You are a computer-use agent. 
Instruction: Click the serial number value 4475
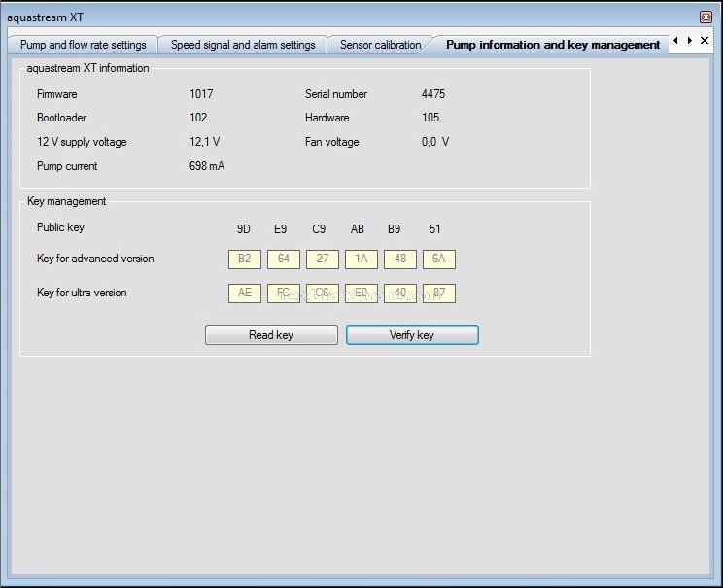point(433,94)
